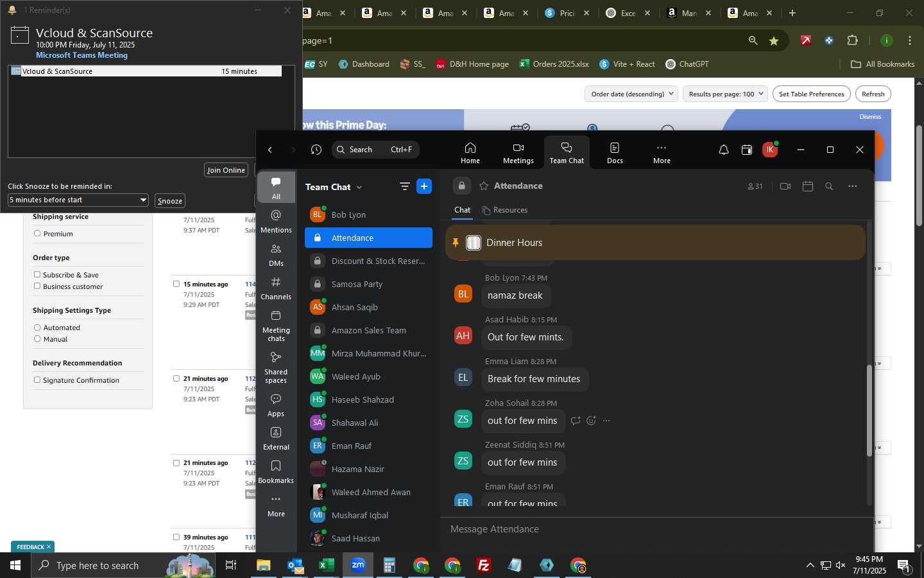Check Subscribe & Save order type
This screenshot has width=924, height=578.
[37, 274]
